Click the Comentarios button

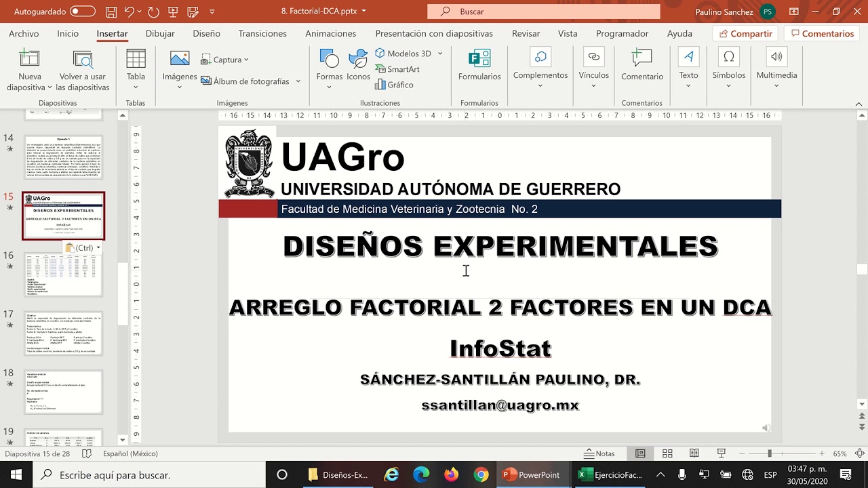[821, 33]
